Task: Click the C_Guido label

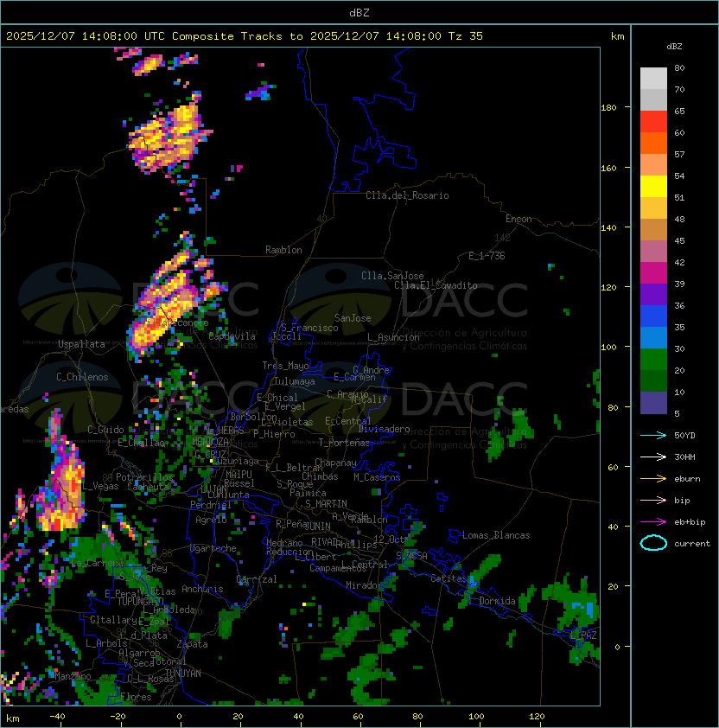Action: coord(105,430)
